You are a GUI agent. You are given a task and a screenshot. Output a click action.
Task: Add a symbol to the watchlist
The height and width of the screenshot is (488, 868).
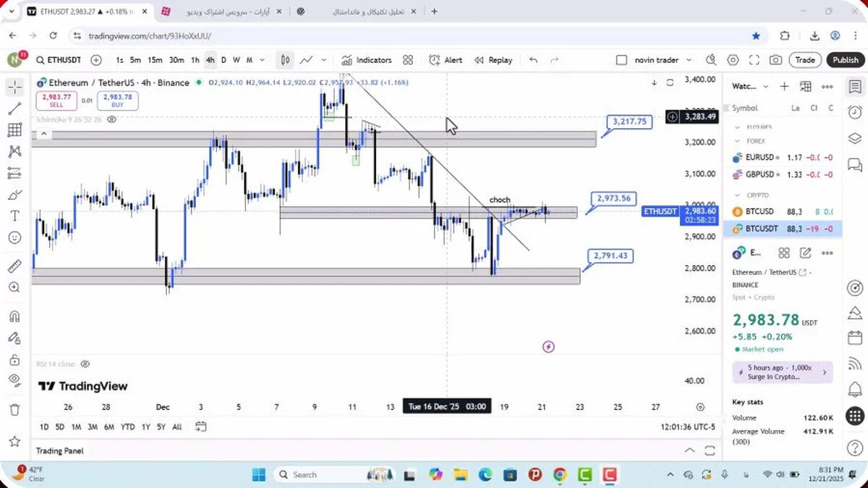pyautogui.click(x=784, y=86)
